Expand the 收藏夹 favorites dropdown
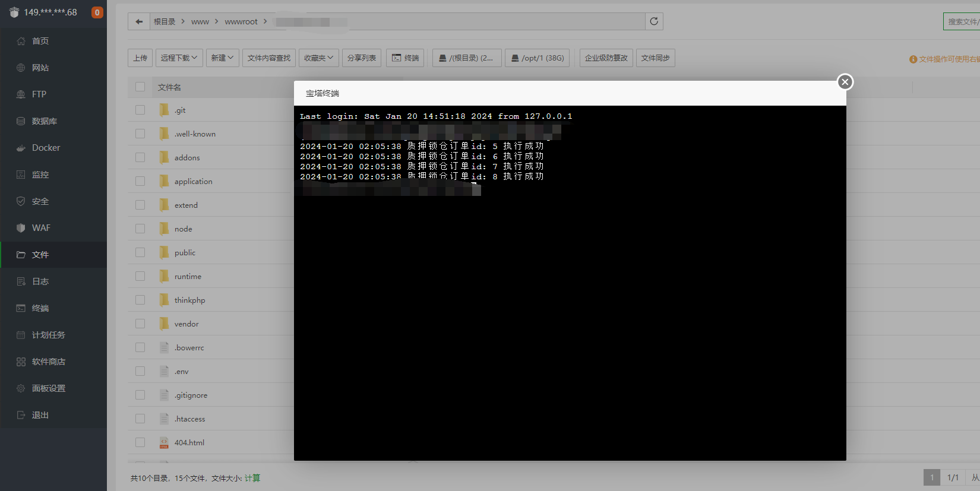The image size is (980, 491). [318, 58]
